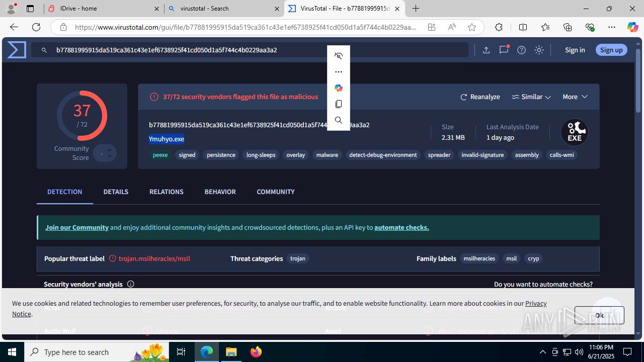
Task: Open the Privacy Notice link
Action: [536, 303]
